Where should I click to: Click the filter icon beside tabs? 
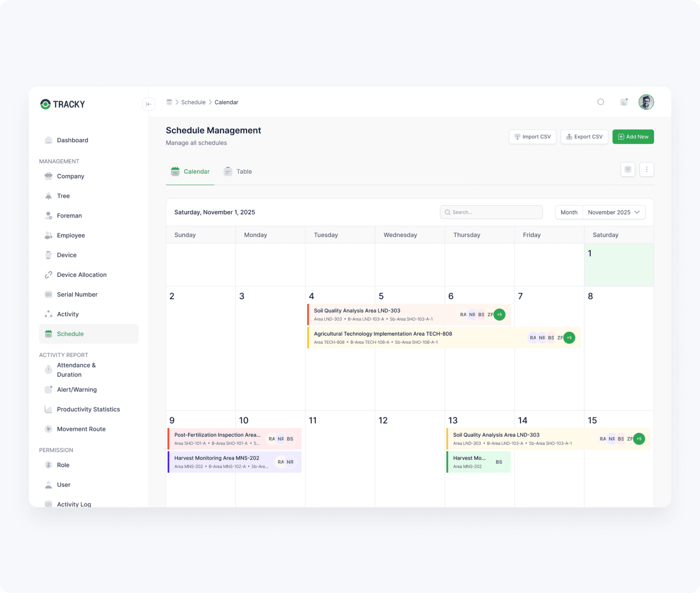tap(628, 169)
